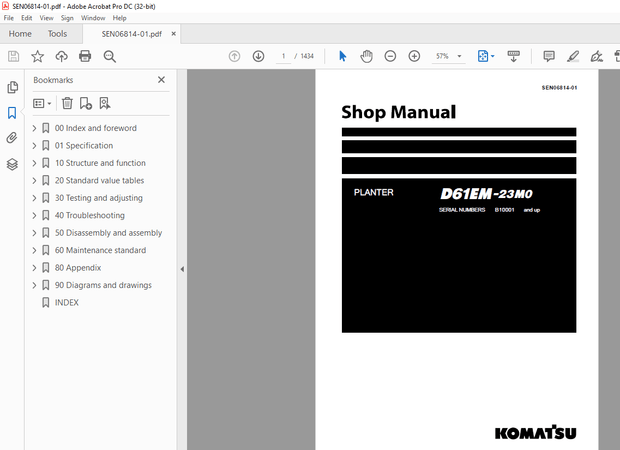The height and width of the screenshot is (450, 620).
Task: Open the Attachments paperclip panel
Action: click(12, 138)
